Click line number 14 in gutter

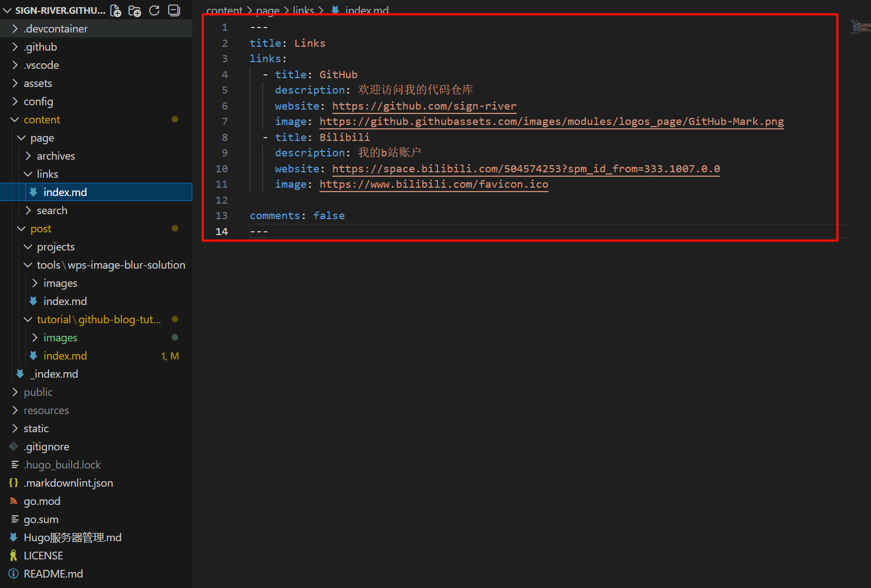pyautogui.click(x=222, y=231)
